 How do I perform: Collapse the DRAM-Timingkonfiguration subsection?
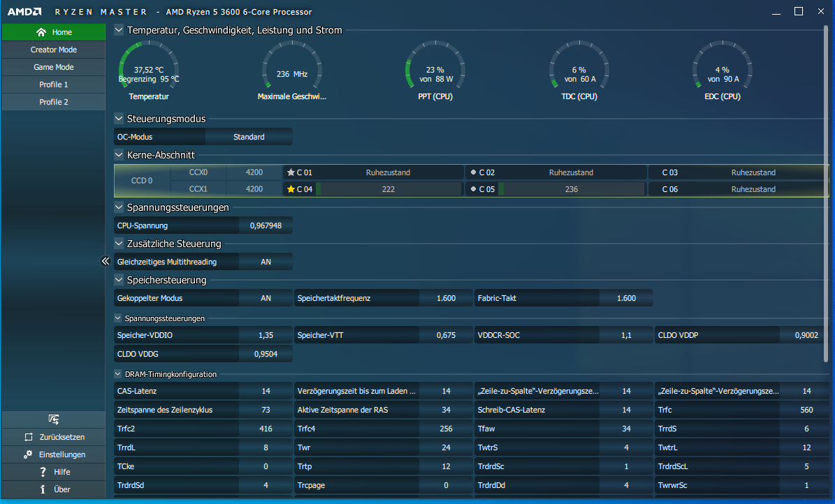click(117, 374)
